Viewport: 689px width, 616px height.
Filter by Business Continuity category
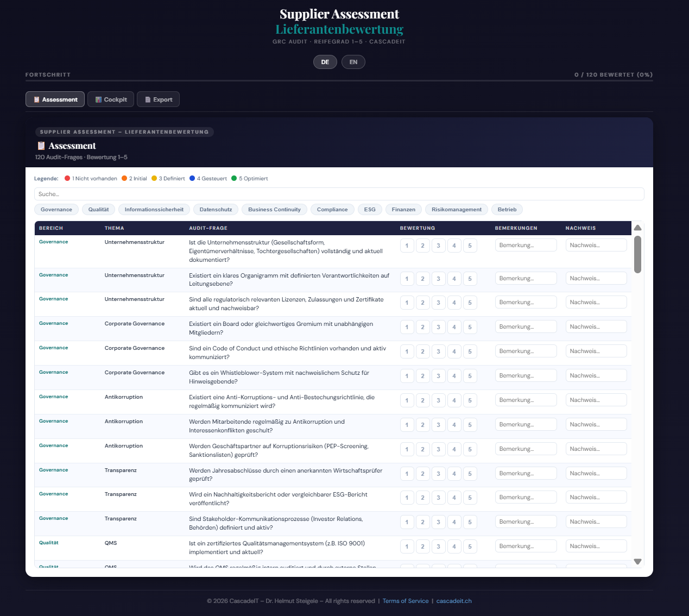tap(274, 210)
